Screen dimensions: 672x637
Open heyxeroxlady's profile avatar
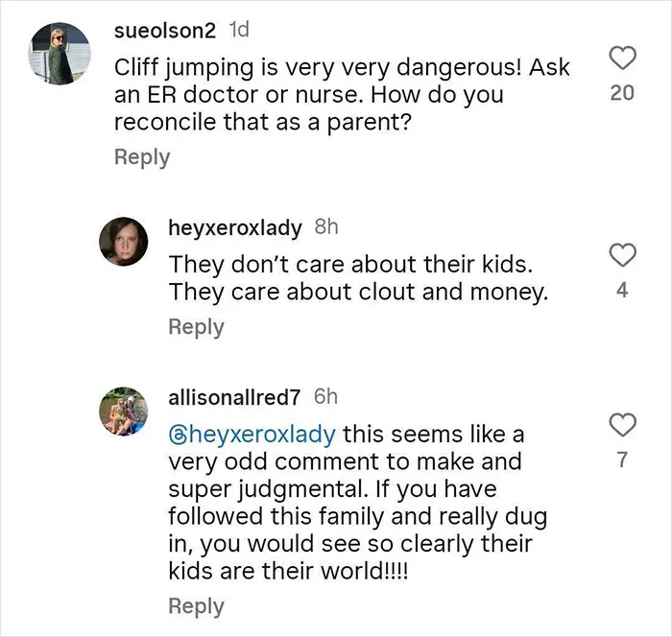click(x=124, y=242)
